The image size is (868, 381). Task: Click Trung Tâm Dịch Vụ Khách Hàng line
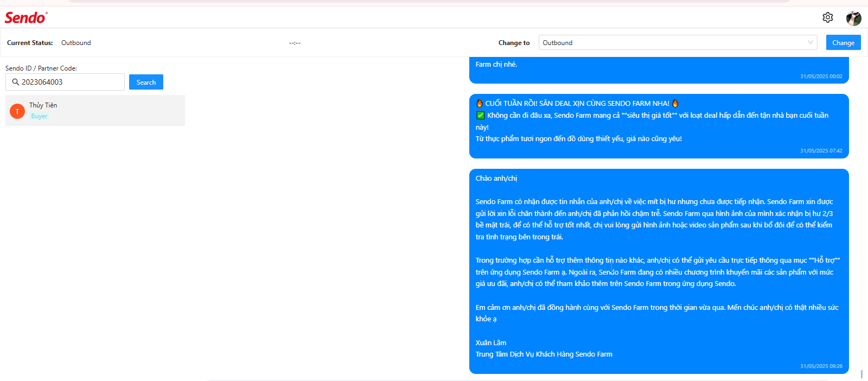point(544,354)
